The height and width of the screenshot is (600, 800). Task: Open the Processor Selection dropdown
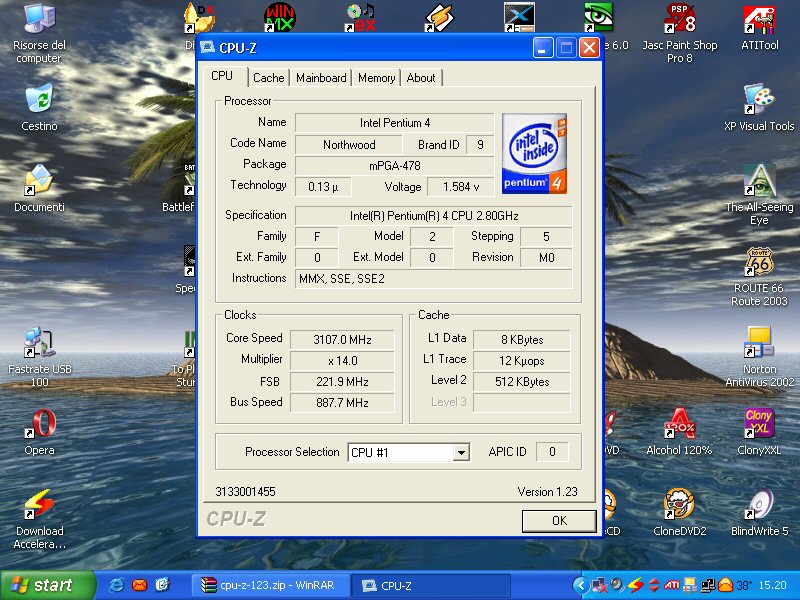pos(461,453)
